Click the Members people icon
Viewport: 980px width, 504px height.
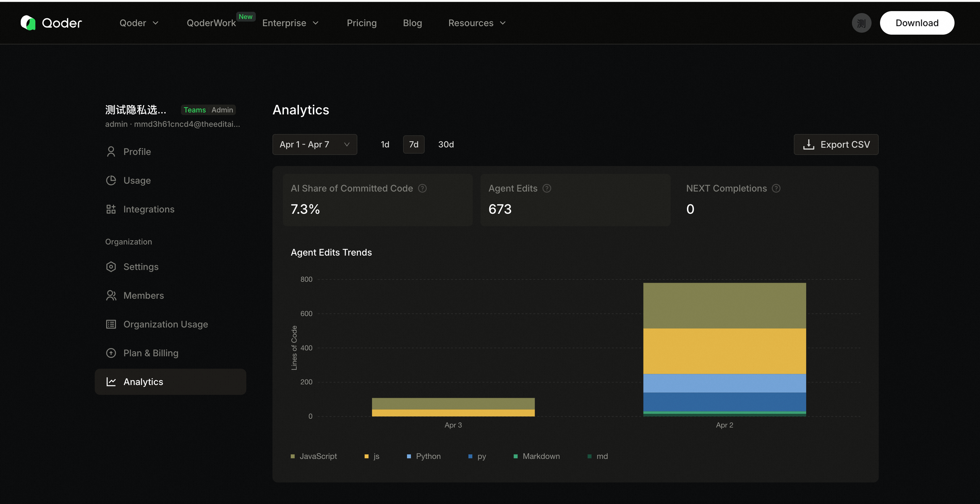[x=111, y=295]
